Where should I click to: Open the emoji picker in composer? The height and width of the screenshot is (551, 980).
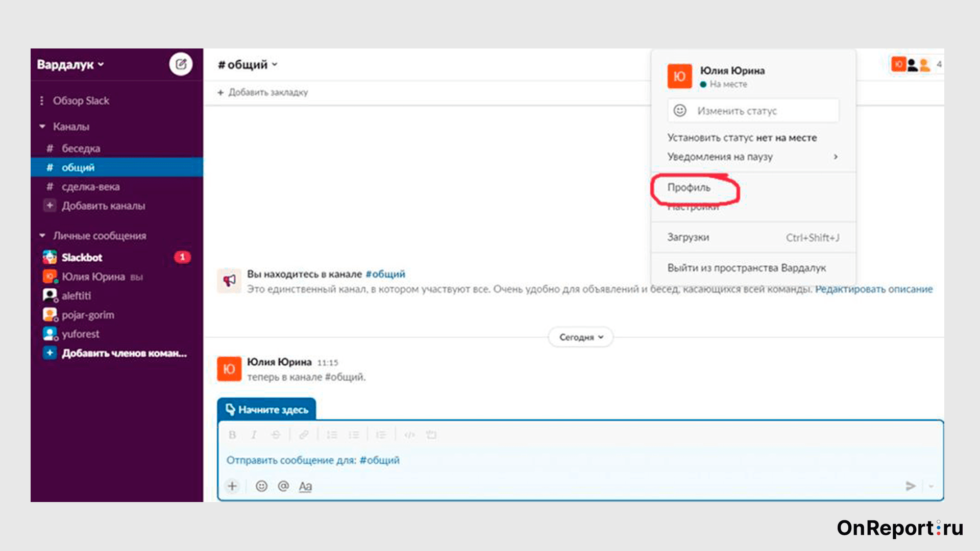click(x=261, y=486)
